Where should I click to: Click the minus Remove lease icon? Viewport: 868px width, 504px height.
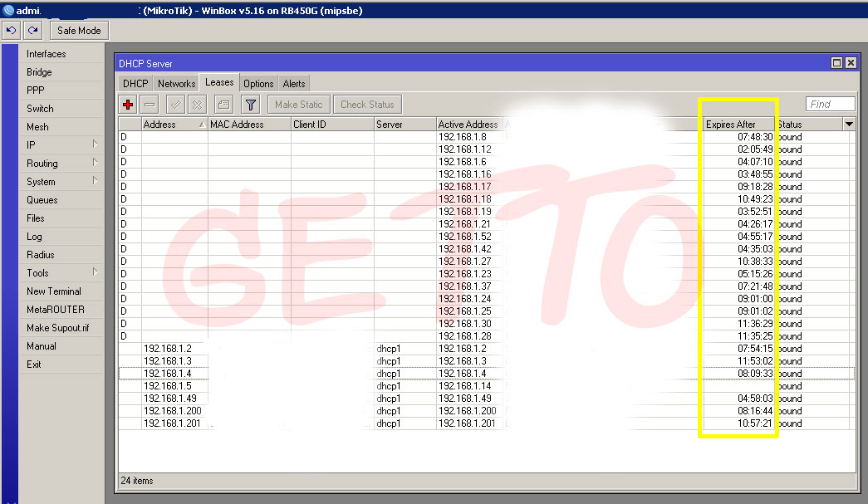click(150, 105)
